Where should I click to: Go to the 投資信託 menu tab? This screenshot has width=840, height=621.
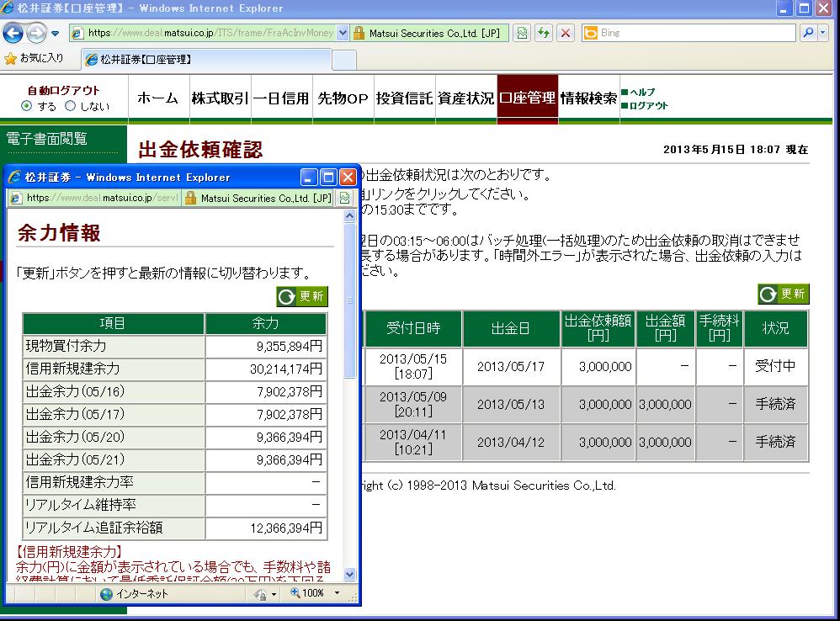[404, 98]
